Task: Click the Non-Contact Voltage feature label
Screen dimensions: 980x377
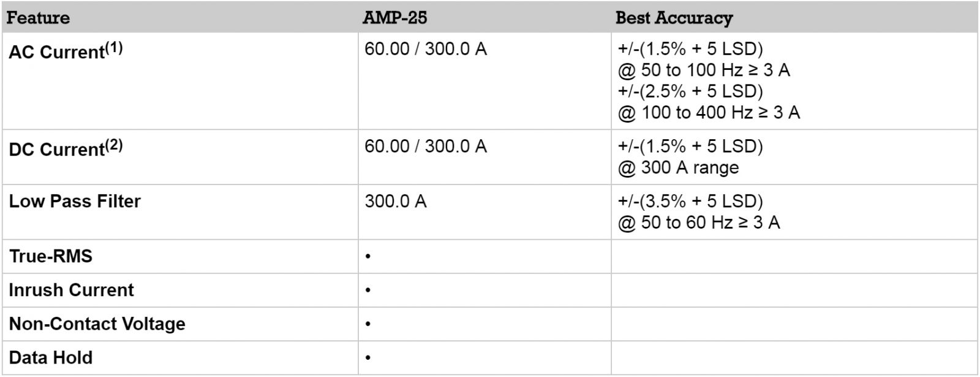Action: [97, 324]
